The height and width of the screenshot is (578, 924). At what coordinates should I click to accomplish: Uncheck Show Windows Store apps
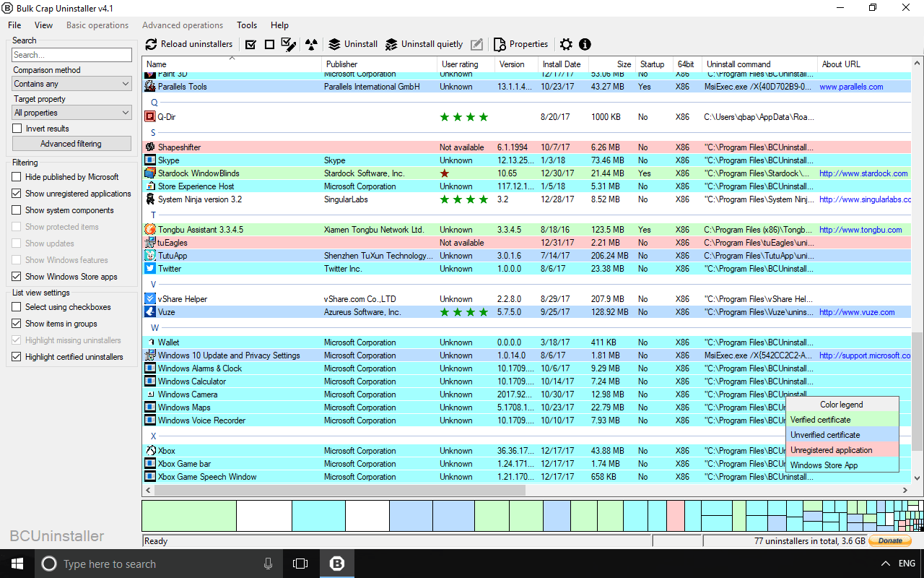tap(17, 277)
